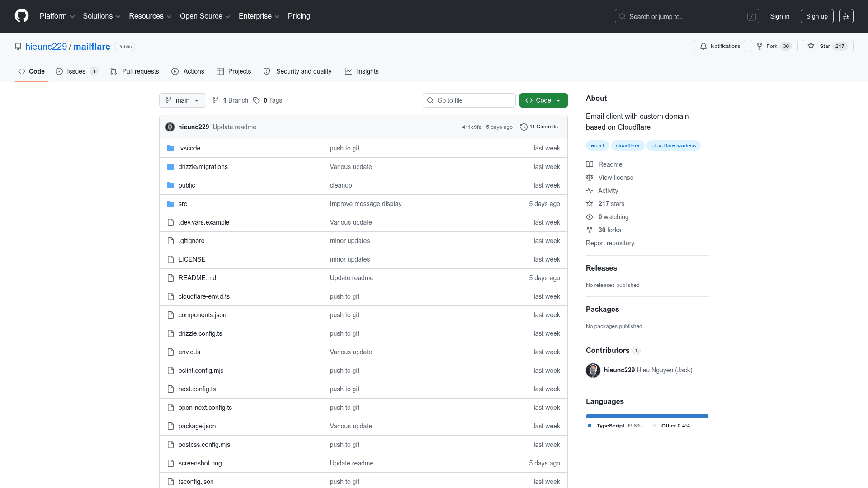Click the search magnifier icon in header

tap(623, 16)
